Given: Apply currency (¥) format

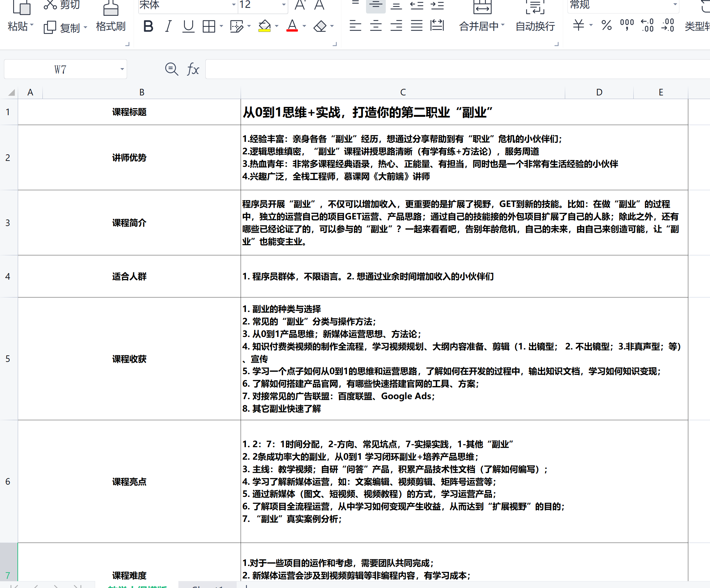Looking at the screenshot, I should pos(578,25).
